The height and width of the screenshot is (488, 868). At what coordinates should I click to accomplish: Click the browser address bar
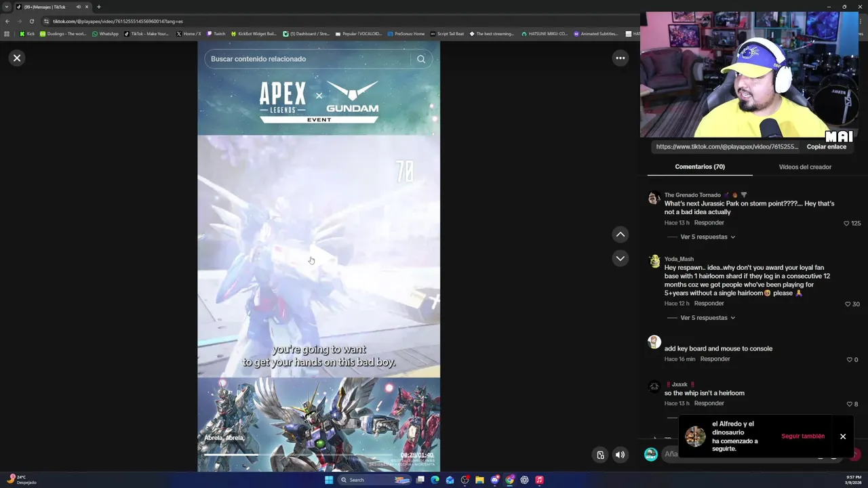339,21
